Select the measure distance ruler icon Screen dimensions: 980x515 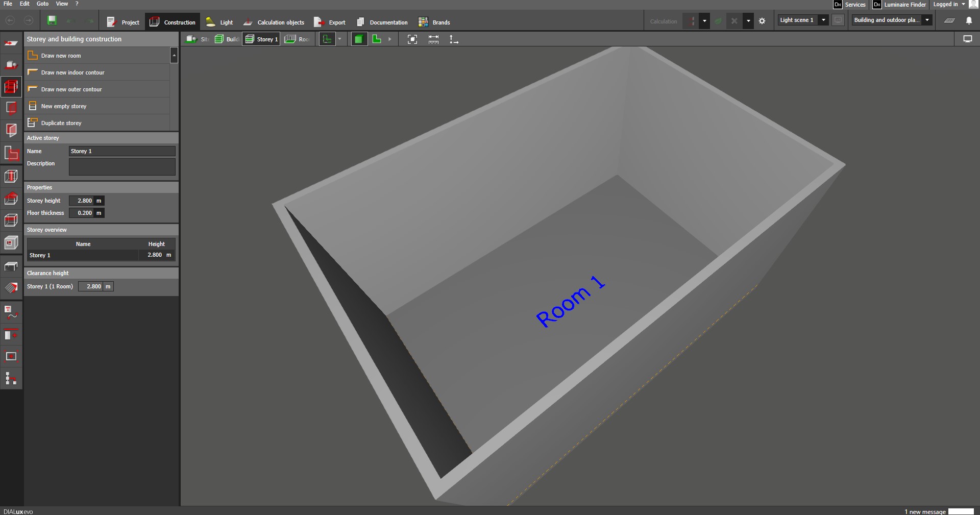[x=433, y=39]
